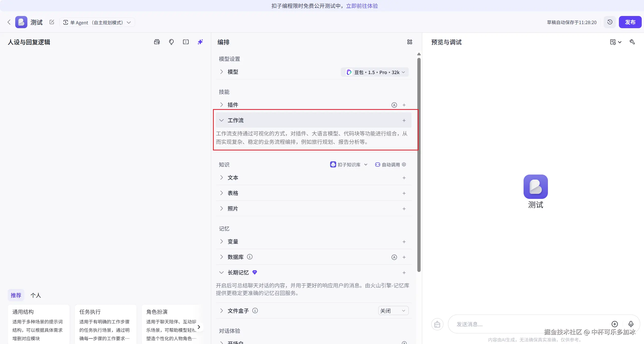
Task: Open 自动调用 settings gear
Action: click(x=404, y=165)
